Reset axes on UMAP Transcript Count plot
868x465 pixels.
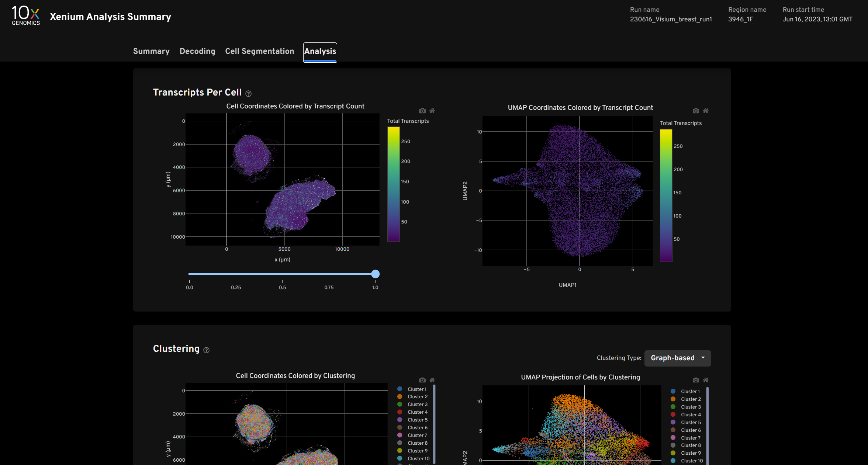pos(705,111)
